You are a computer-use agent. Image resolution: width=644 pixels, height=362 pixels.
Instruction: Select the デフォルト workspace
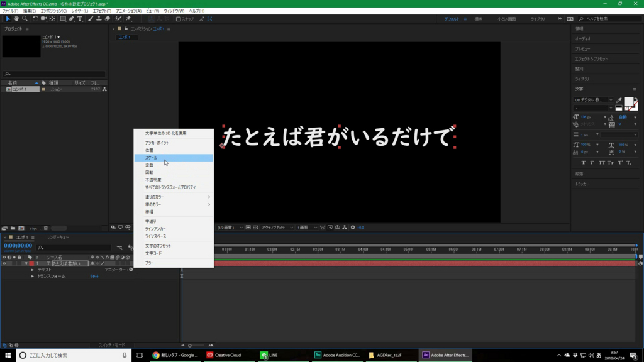point(452,19)
